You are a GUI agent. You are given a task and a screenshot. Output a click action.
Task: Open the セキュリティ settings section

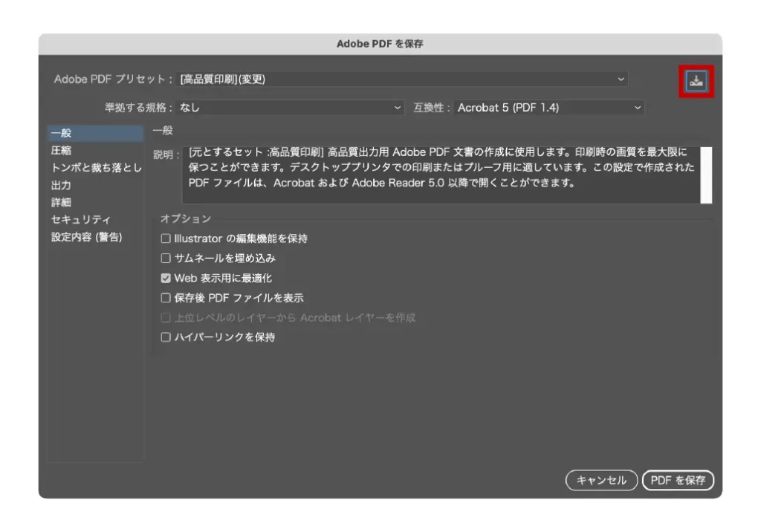pyautogui.click(x=80, y=220)
